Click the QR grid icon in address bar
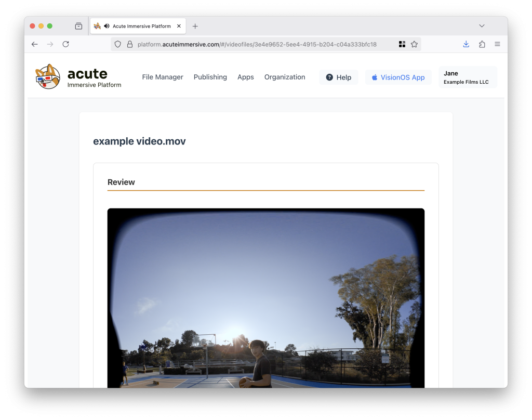Screen dimensions: 532x420 (x=402, y=44)
